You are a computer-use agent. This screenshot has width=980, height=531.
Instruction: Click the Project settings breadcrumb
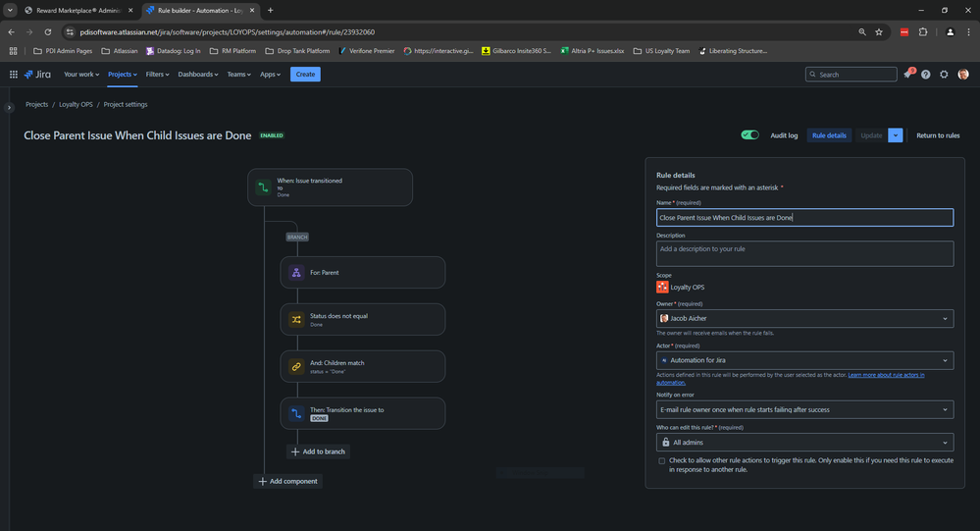tap(126, 104)
